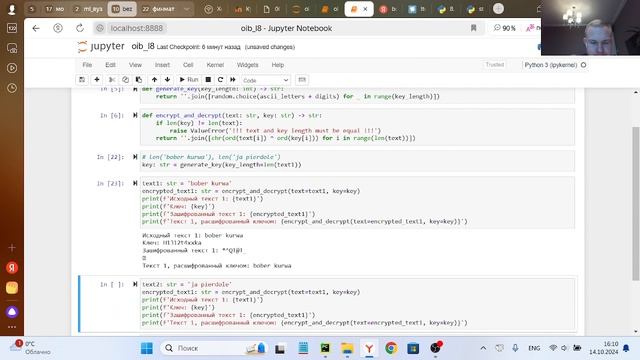Restart kernel and run all fast-forward icon
640x360 pixels.
pos(233,80)
